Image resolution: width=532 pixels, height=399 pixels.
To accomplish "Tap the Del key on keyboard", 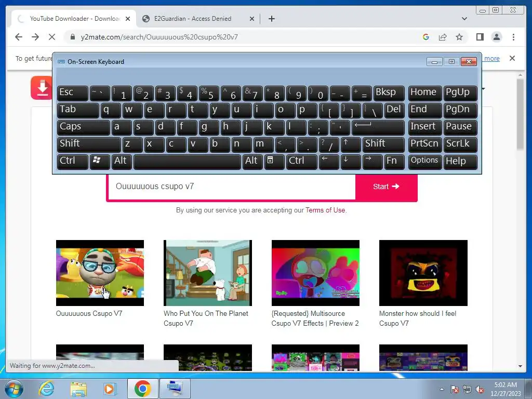I will pos(394,110).
